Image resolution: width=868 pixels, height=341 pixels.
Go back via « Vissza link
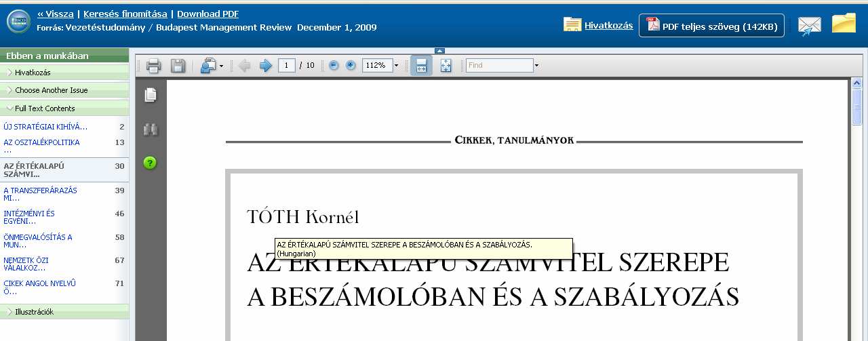tap(56, 14)
